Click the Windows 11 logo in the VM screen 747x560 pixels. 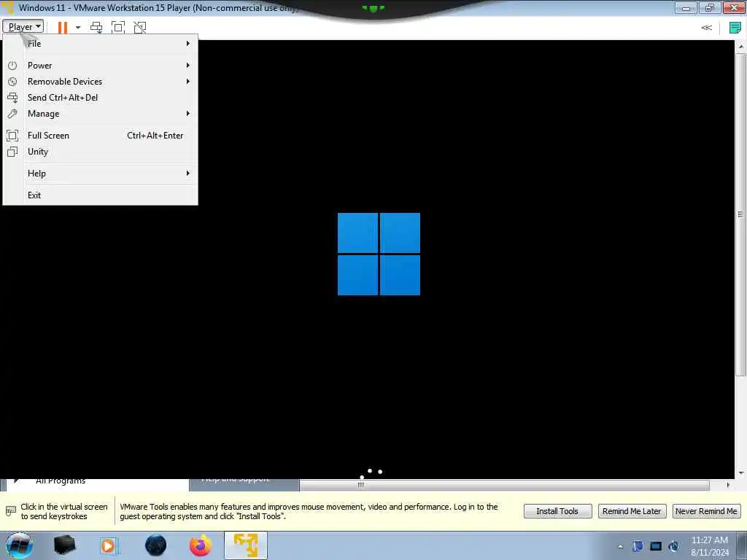click(379, 254)
